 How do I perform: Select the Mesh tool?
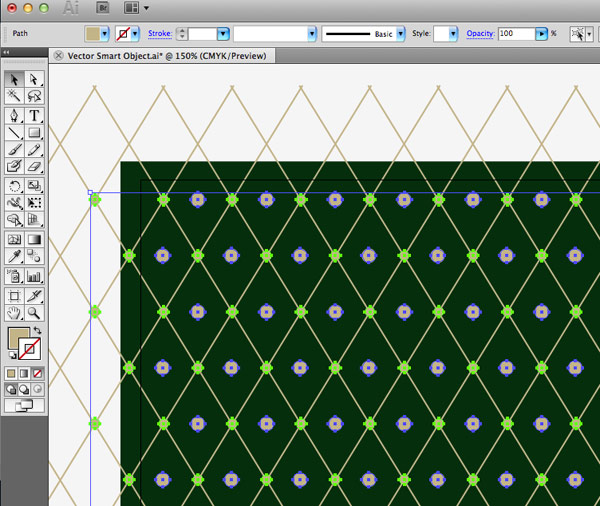tap(15, 240)
